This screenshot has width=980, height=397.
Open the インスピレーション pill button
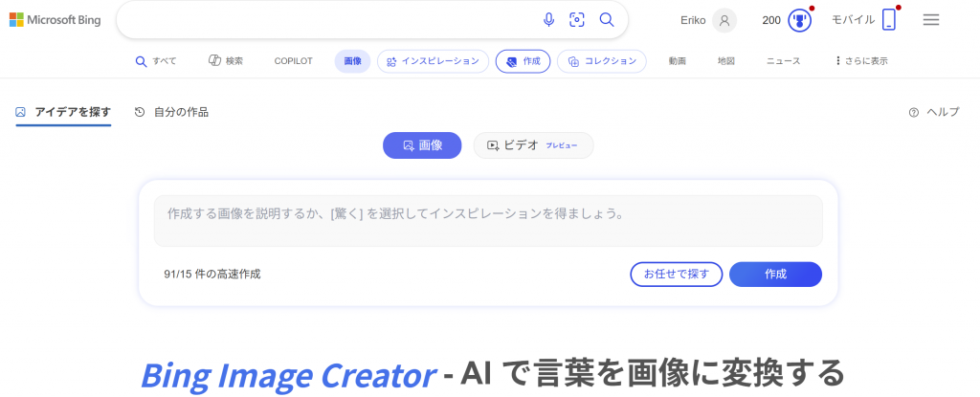[x=433, y=61]
